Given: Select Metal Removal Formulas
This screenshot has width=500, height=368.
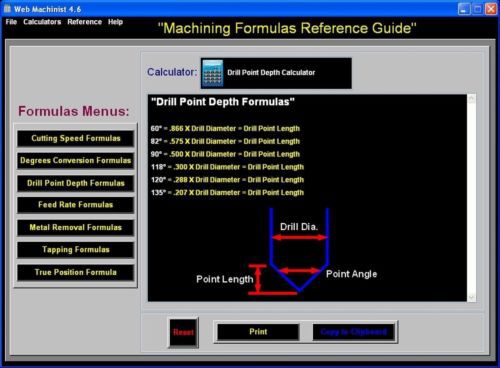Looking at the screenshot, I should 76,228.
